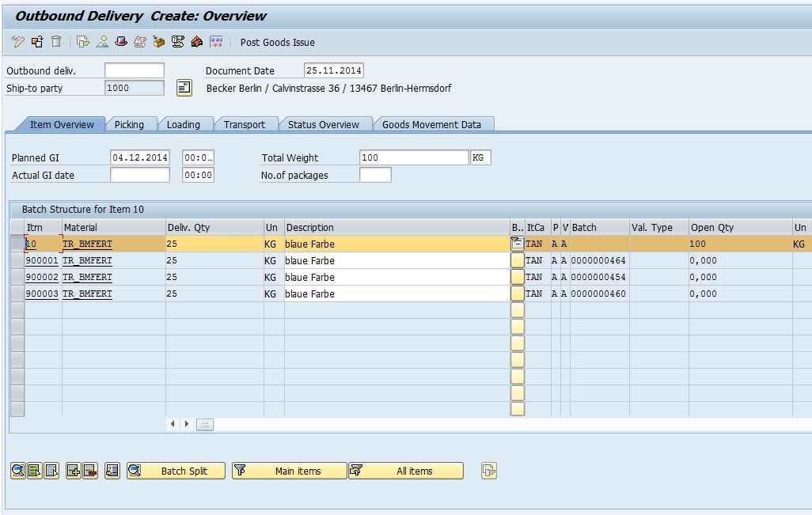Click the Deliv. Qty column header
This screenshot has width=812, height=515.
214,227
